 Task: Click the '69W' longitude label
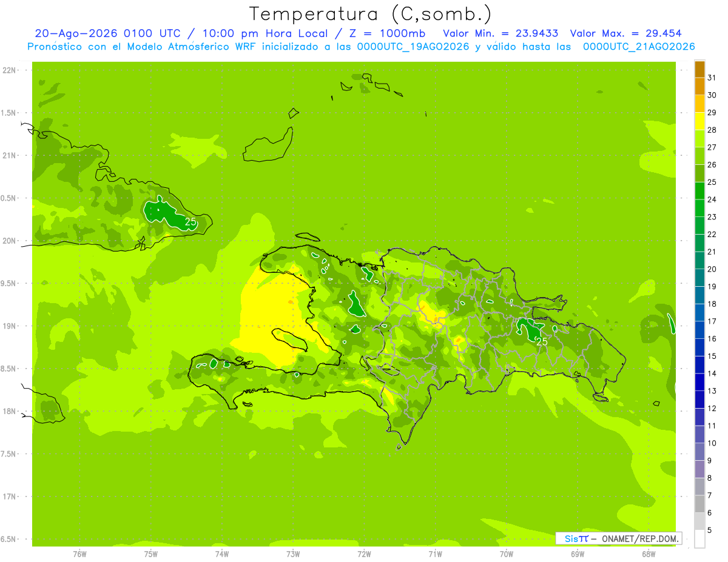point(578,554)
